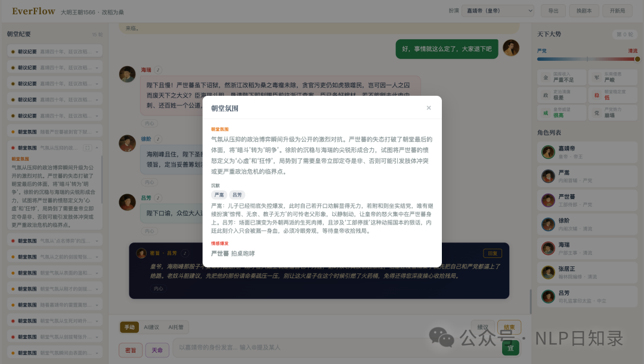
Task: Turn on AI托管 mode
Action: 176,327
